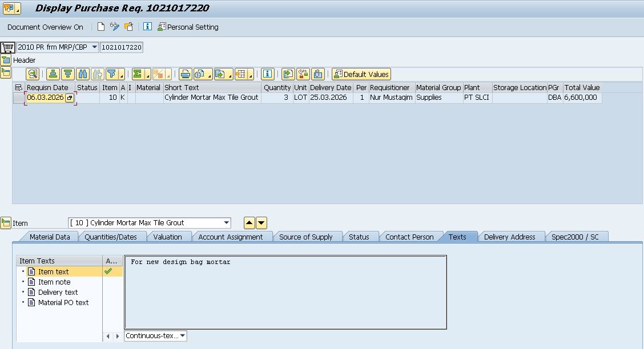The height and width of the screenshot is (349, 644).
Task: Open the Delivery Address tab
Action: pyautogui.click(x=509, y=237)
